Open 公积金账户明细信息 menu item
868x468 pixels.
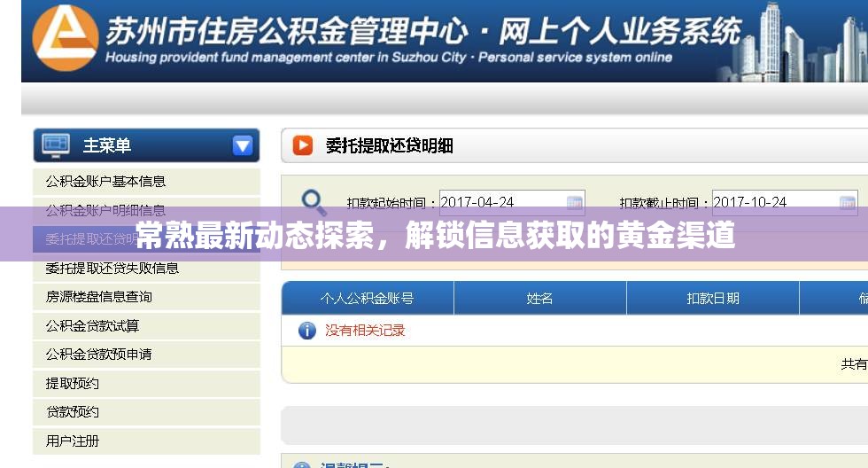[x=146, y=210]
